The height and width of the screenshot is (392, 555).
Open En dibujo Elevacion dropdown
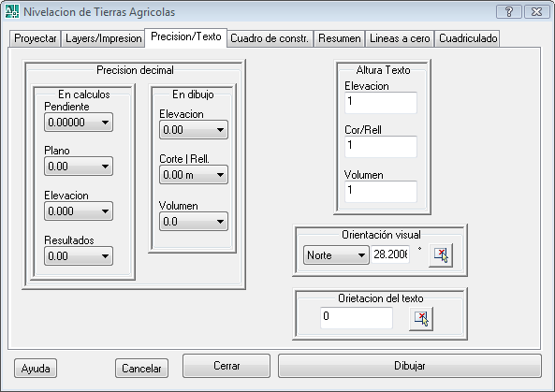click(x=194, y=130)
